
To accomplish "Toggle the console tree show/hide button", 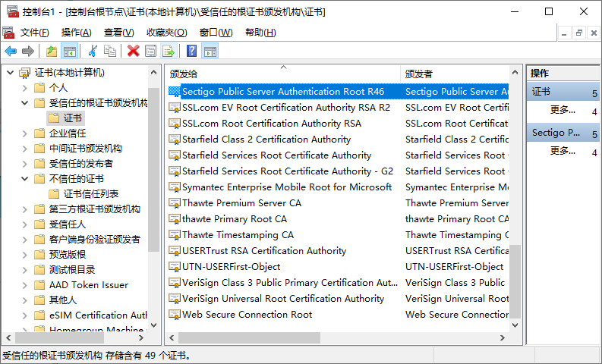I will click(70, 51).
